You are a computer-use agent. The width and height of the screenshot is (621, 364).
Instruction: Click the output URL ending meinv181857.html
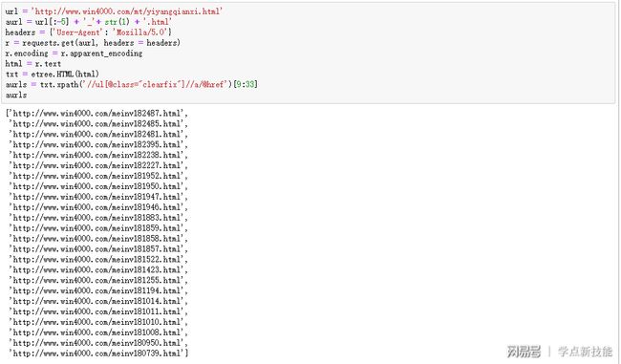(98, 248)
